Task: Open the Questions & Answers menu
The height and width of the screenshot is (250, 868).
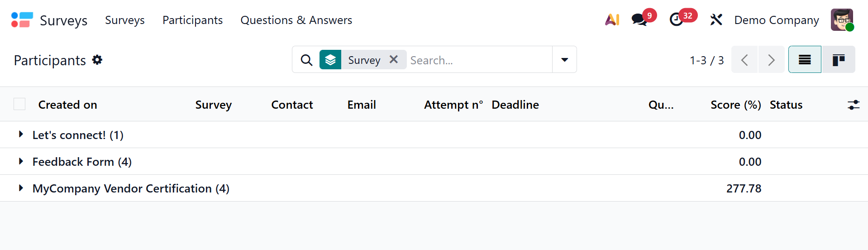Action: click(x=296, y=20)
